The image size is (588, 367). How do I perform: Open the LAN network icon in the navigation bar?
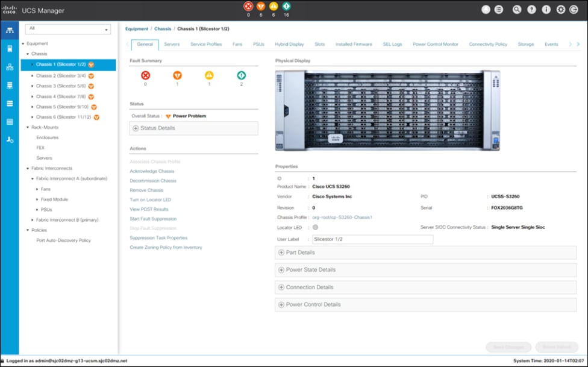pos(10,67)
